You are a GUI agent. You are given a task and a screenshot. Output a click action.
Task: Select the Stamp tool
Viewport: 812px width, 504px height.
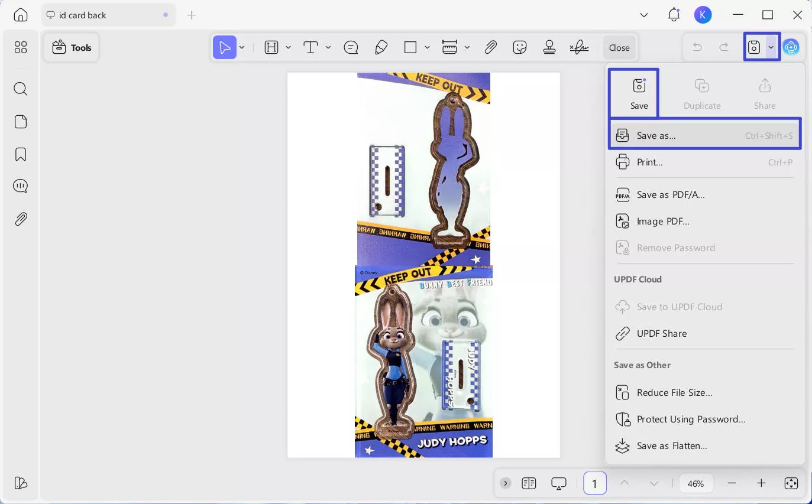549,47
